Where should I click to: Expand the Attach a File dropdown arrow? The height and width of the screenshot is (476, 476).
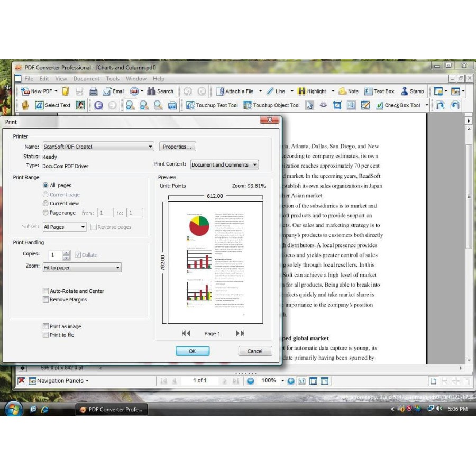click(x=260, y=91)
